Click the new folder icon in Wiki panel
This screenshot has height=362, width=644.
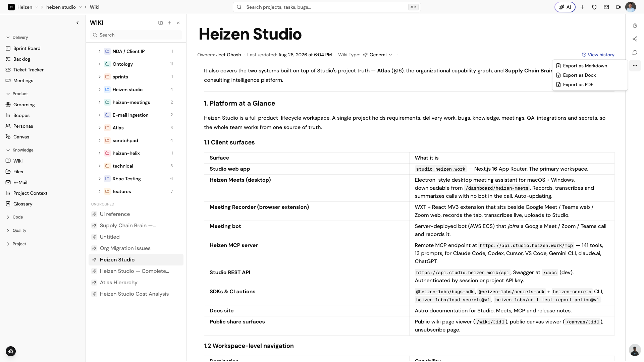pos(161,23)
